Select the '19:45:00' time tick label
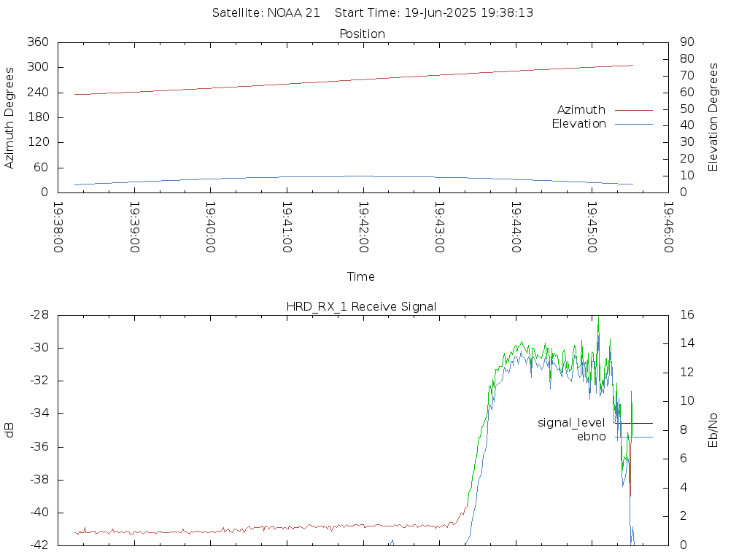Image resolution: width=747 pixels, height=560 pixels. coord(592,227)
